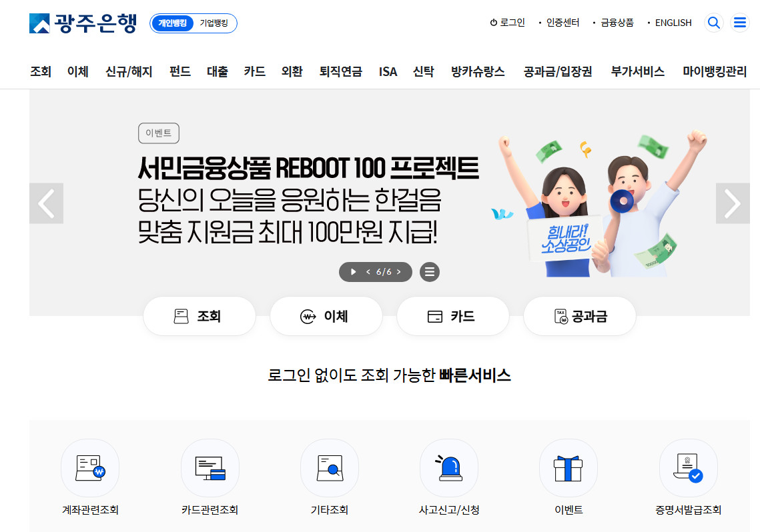Viewport: 760px width, 532px height.
Task: Open the 방카슈랑스 menu
Action: (x=478, y=71)
